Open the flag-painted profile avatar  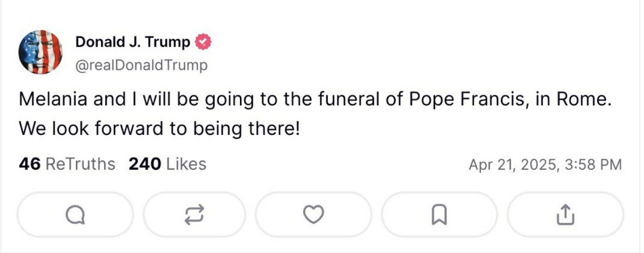(40, 52)
